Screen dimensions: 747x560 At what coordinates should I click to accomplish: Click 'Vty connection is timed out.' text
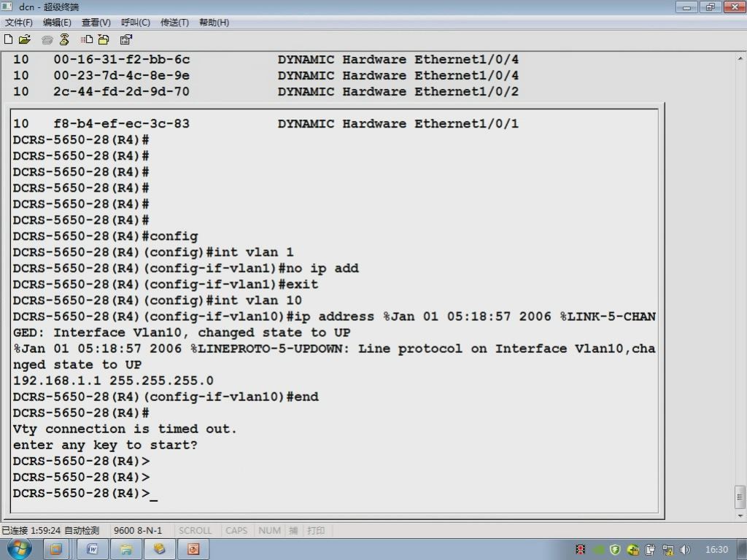coord(125,429)
